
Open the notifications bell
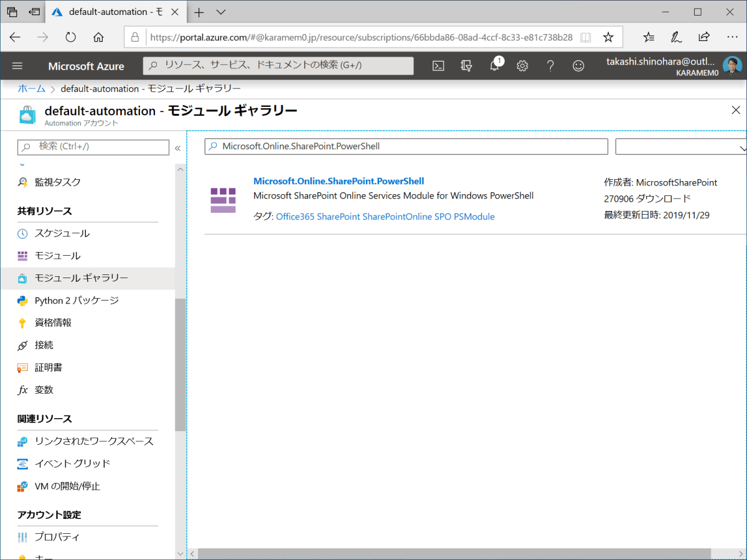[x=495, y=66]
